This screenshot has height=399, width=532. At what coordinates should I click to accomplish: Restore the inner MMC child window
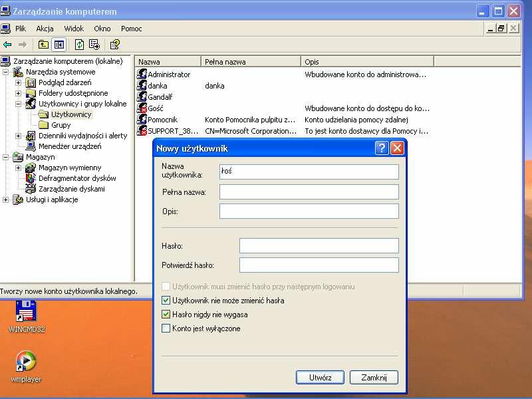[501, 29]
